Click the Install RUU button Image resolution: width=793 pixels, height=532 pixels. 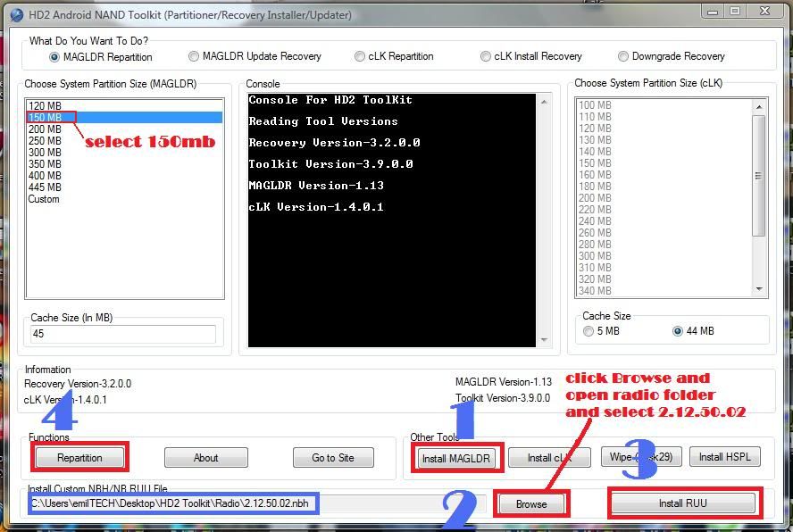pos(683,503)
